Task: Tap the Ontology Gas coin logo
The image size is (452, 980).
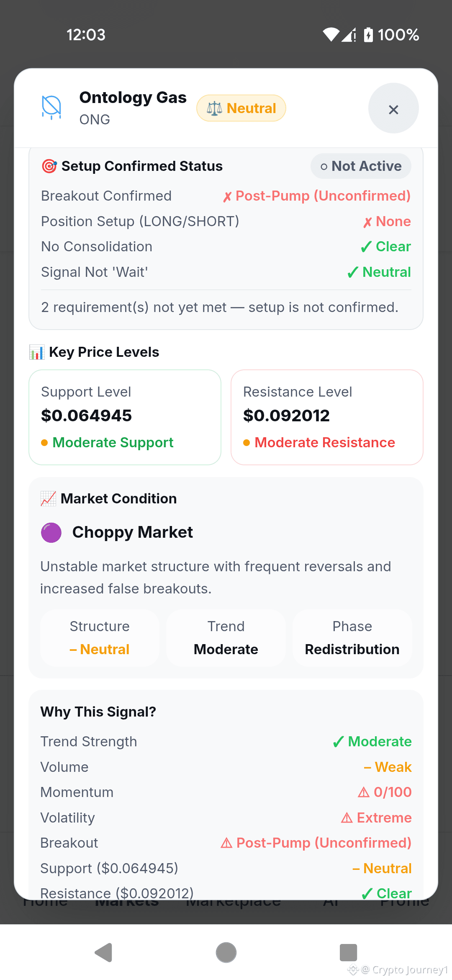Action: click(52, 108)
